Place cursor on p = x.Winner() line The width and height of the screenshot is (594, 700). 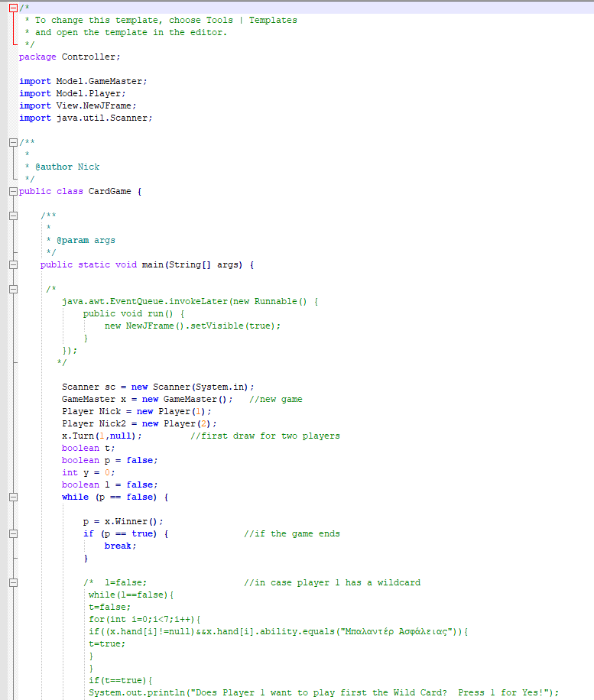pyautogui.click(x=123, y=521)
